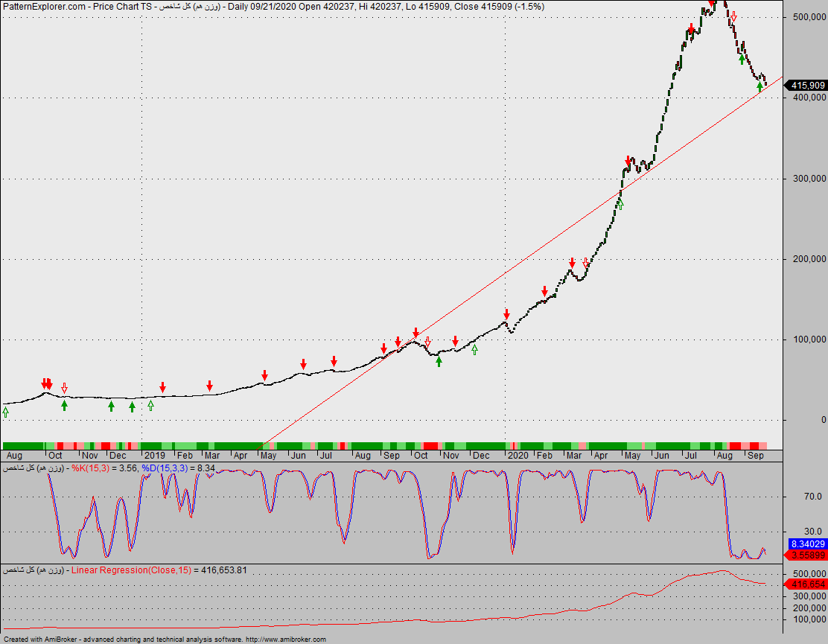Click the hollow red arrow in October 2019
Image resolution: width=828 pixels, height=644 pixels.
click(x=427, y=342)
